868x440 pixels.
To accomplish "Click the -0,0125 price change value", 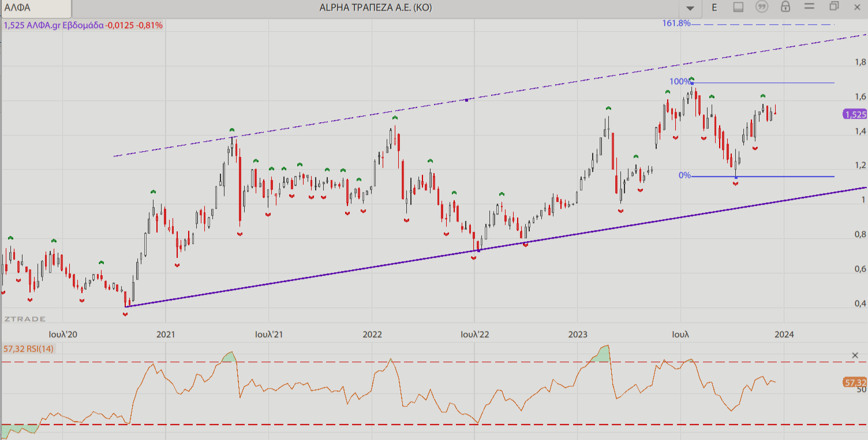I will [120, 25].
